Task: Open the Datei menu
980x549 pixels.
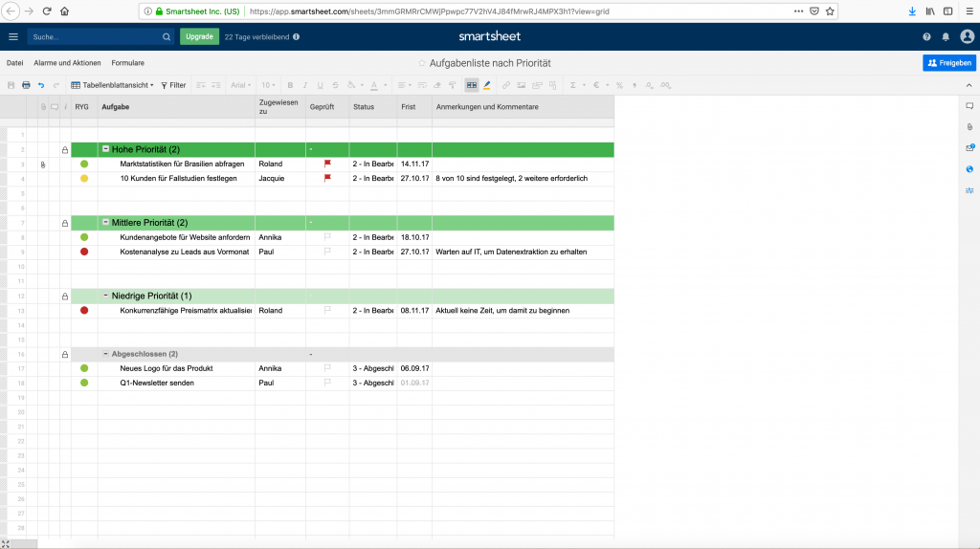Action: [x=14, y=63]
